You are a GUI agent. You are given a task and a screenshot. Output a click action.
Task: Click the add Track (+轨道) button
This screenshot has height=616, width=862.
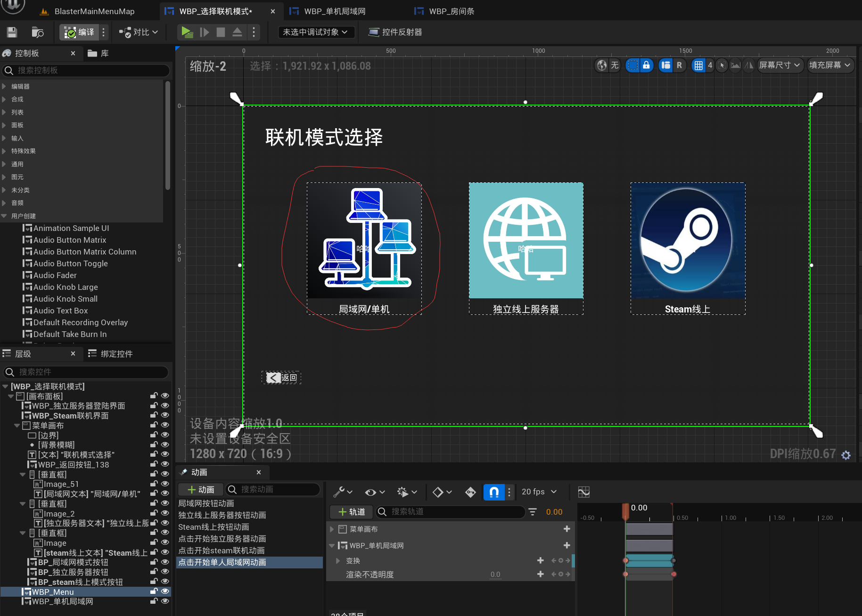pos(352,512)
